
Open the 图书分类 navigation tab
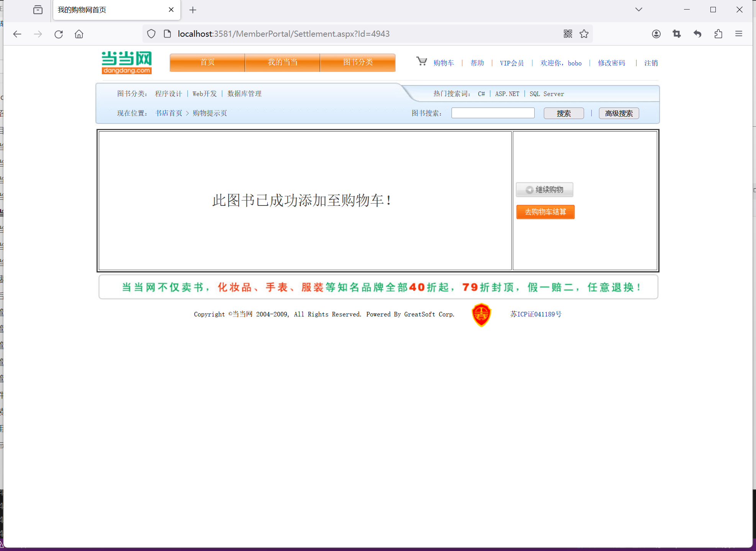(358, 62)
